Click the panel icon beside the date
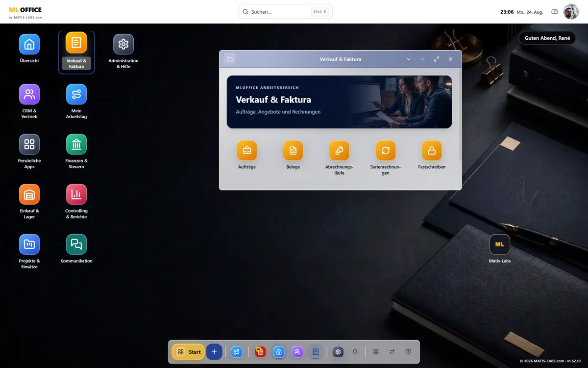 pos(555,12)
